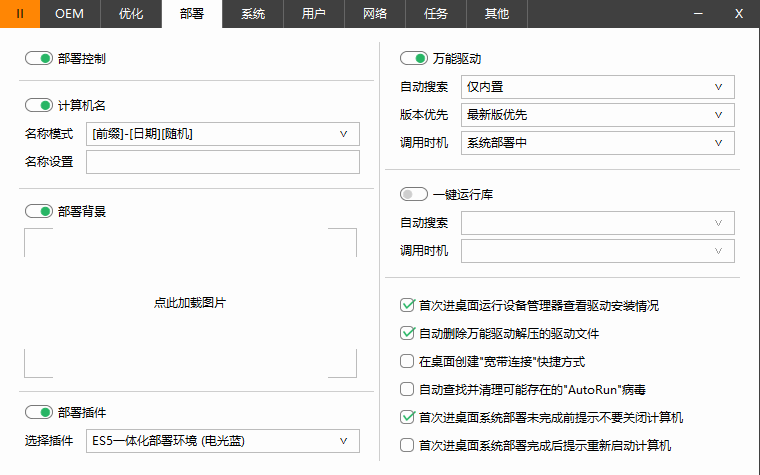The width and height of the screenshot is (760, 475).
Task: Click the orange pause icon in title bar
Action: [20, 14]
